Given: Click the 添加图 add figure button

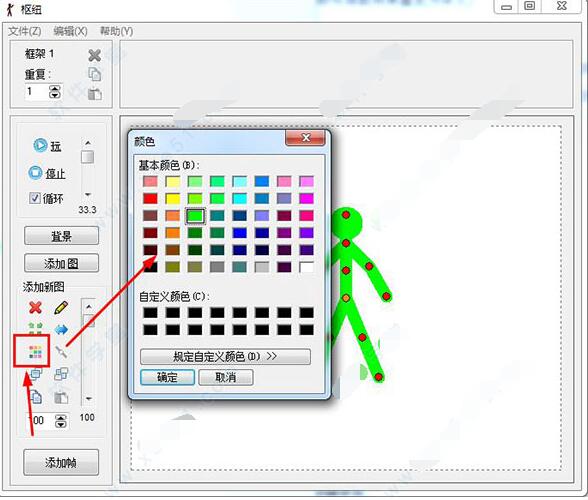Looking at the screenshot, I should 62,263.
